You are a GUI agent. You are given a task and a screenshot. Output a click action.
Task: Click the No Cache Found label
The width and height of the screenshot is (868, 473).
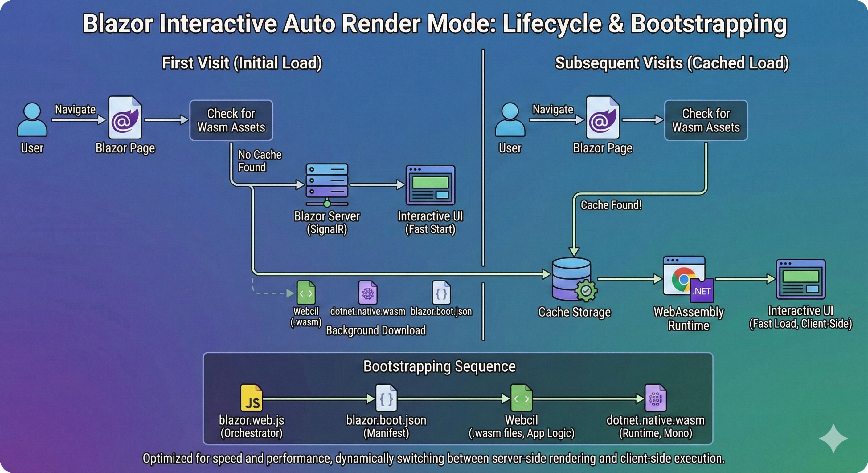(x=259, y=161)
